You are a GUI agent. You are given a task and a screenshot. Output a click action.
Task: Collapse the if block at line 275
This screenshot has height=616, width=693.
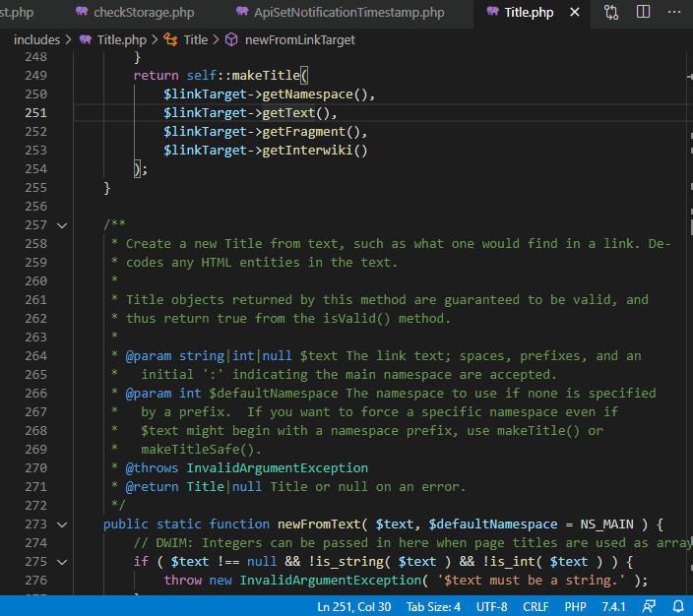[x=62, y=562]
